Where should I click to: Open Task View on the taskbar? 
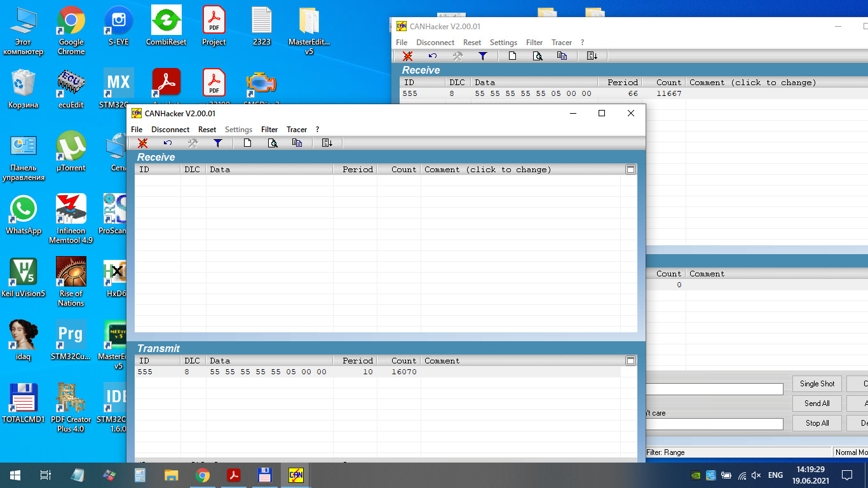(x=45, y=475)
